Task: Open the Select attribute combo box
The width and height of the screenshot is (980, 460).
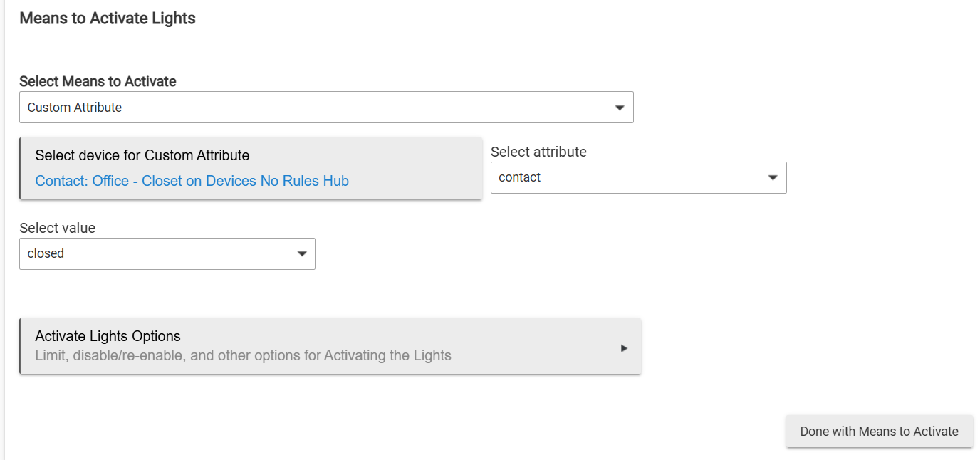Action: (x=639, y=178)
